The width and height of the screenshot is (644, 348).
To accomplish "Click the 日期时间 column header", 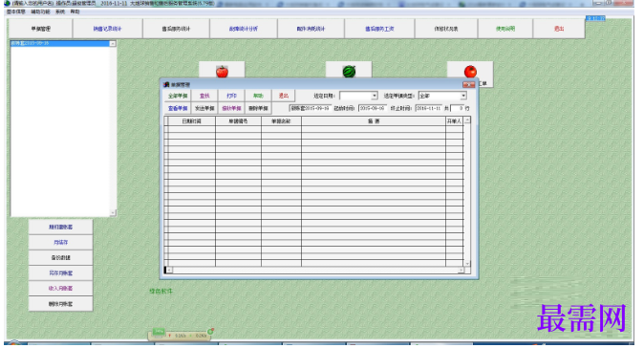I will pyautogui.click(x=191, y=121).
